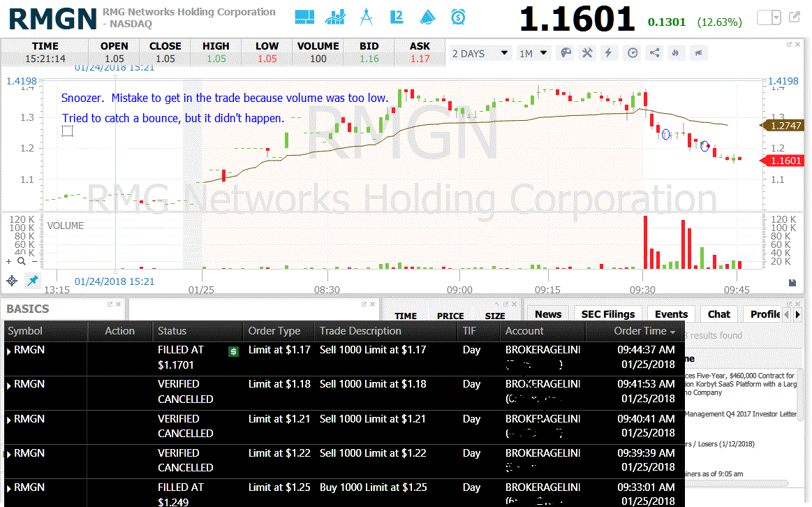Click the TIF column header

point(469,331)
